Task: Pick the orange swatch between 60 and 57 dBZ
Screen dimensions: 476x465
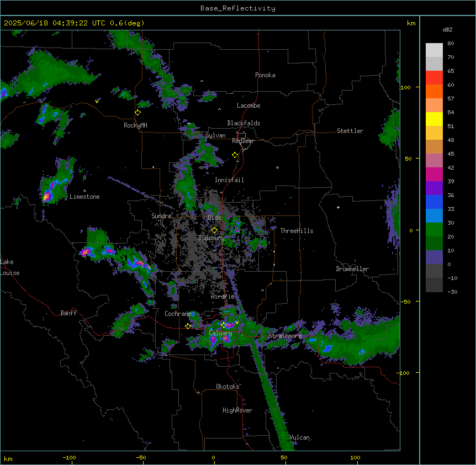Action: [x=434, y=91]
